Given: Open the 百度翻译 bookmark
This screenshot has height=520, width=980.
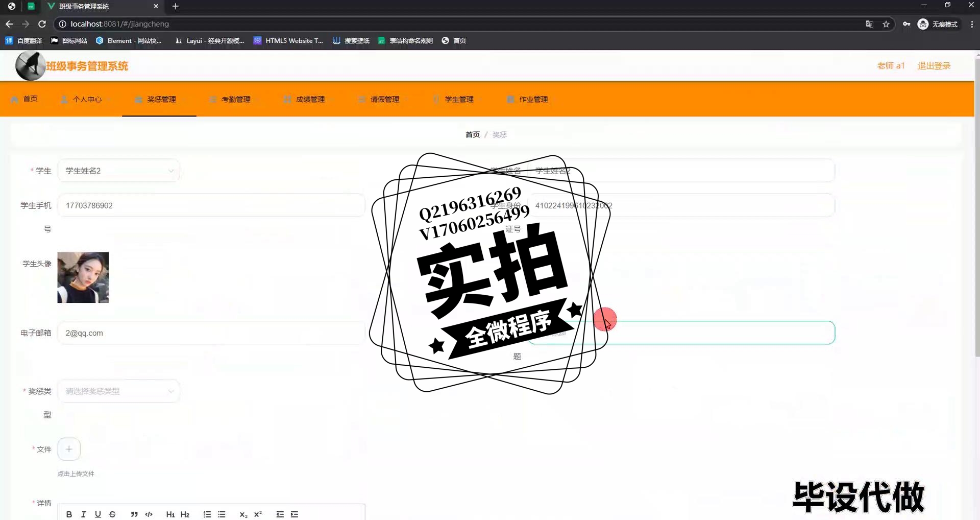Looking at the screenshot, I should coord(24,40).
